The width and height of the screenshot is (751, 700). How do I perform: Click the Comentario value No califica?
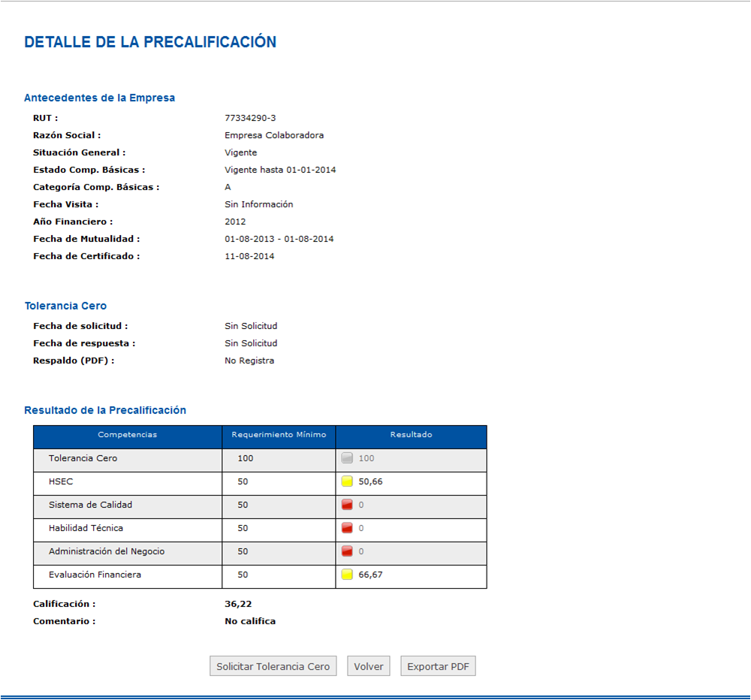pos(250,621)
